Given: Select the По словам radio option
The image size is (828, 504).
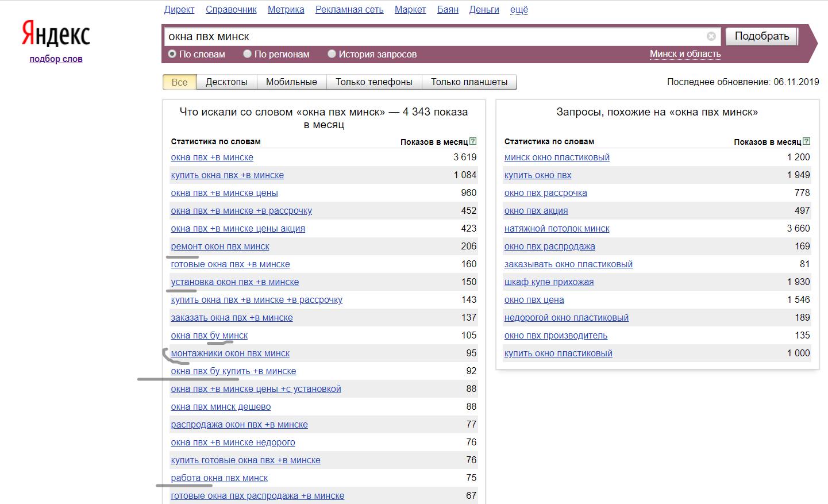Looking at the screenshot, I should tap(172, 54).
